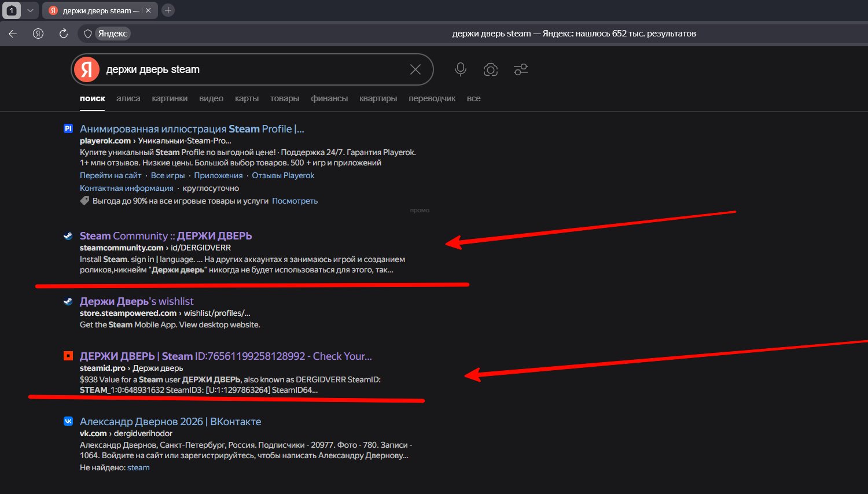
Task: Open 'Анимированная иллюстрация Steam Profile' result
Action: point(192,129)
